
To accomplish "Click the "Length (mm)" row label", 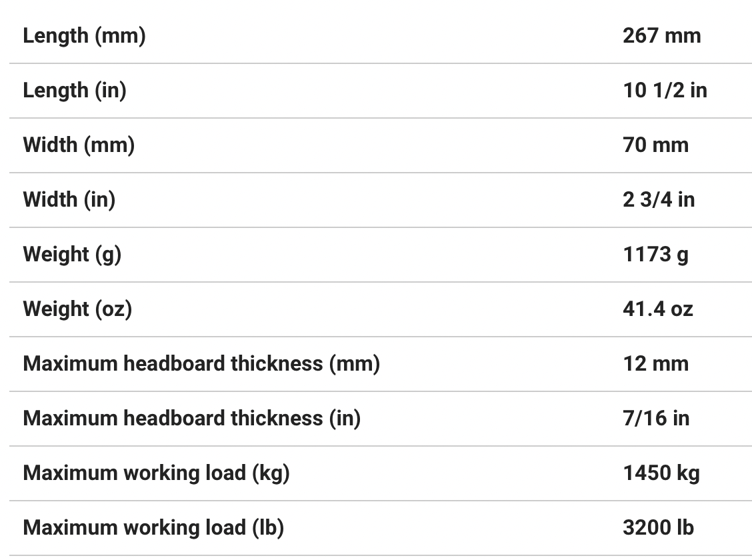I will 84,35.
